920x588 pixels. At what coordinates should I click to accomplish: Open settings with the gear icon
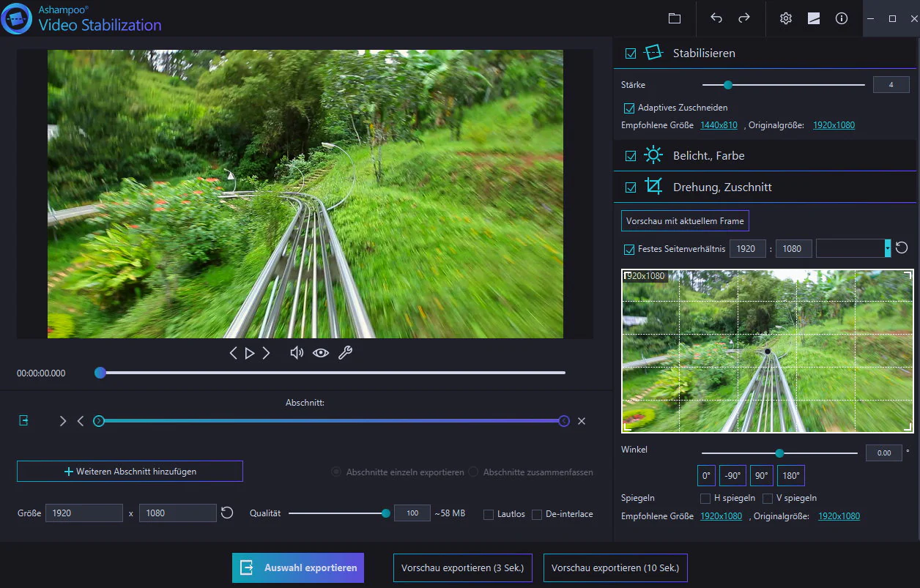(786, 18)
